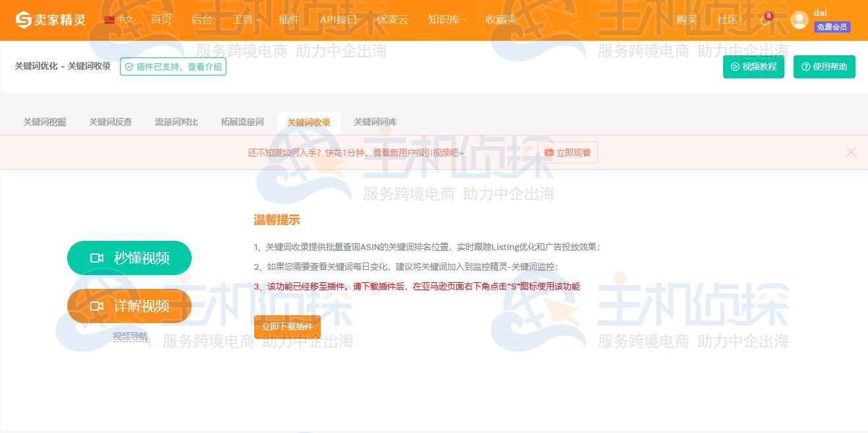Click the China flag icon near 中文

point(109,20)
